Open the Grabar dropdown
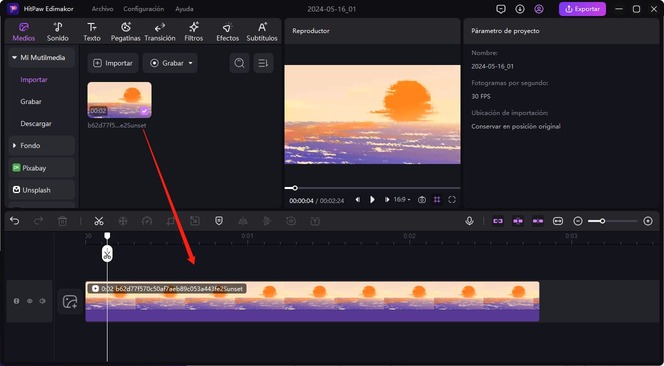The image size is (664, 366). pyautogui.click(x=170, y=63)
